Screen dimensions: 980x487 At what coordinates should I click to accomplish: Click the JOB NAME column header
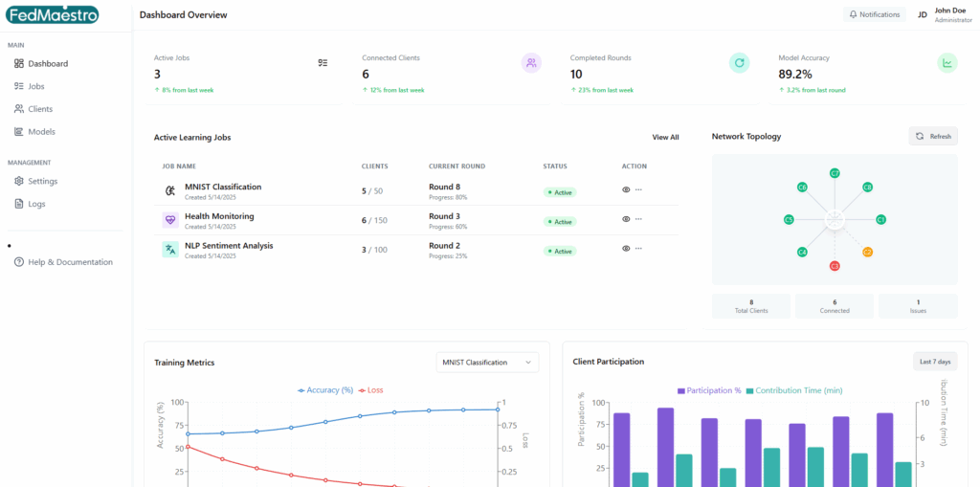coord(179,166)
